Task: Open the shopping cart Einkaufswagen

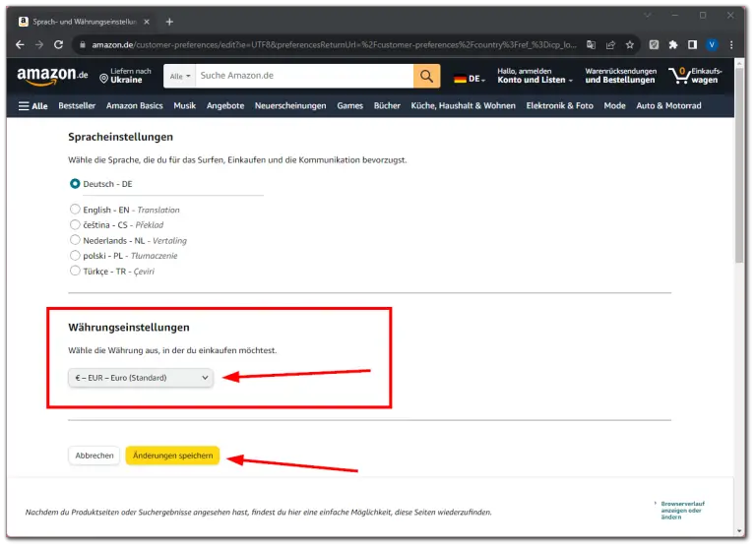Action: point(695,76)
